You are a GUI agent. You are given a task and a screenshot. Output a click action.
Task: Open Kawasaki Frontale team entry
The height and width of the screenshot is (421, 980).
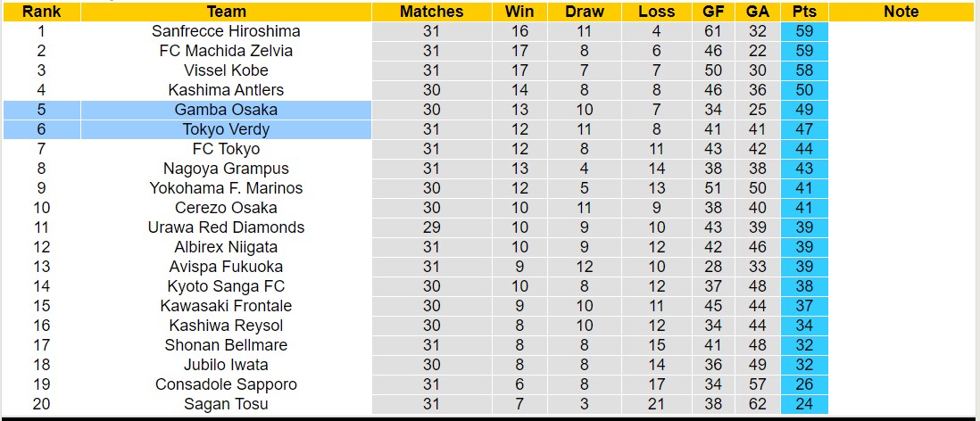pyautogui.click(x=226, y=306)
